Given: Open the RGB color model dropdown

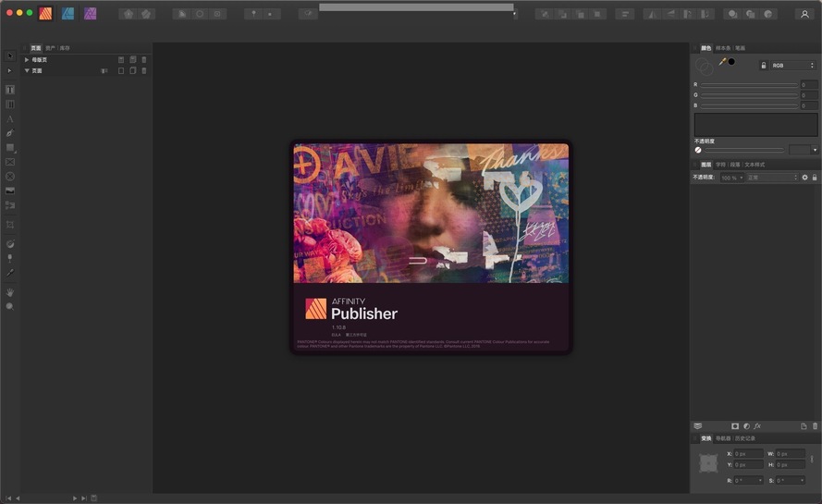Looking at the screenshot, I should click(792, 66).
